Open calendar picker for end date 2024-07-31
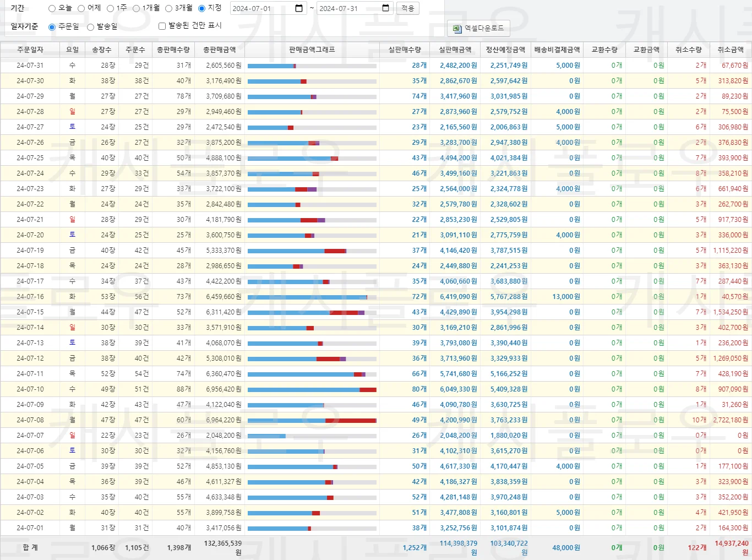752x560 pixels. tap(385, 8)
